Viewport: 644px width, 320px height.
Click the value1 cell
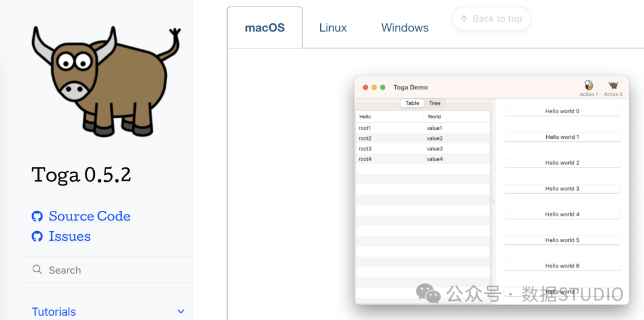coord(435,128)
